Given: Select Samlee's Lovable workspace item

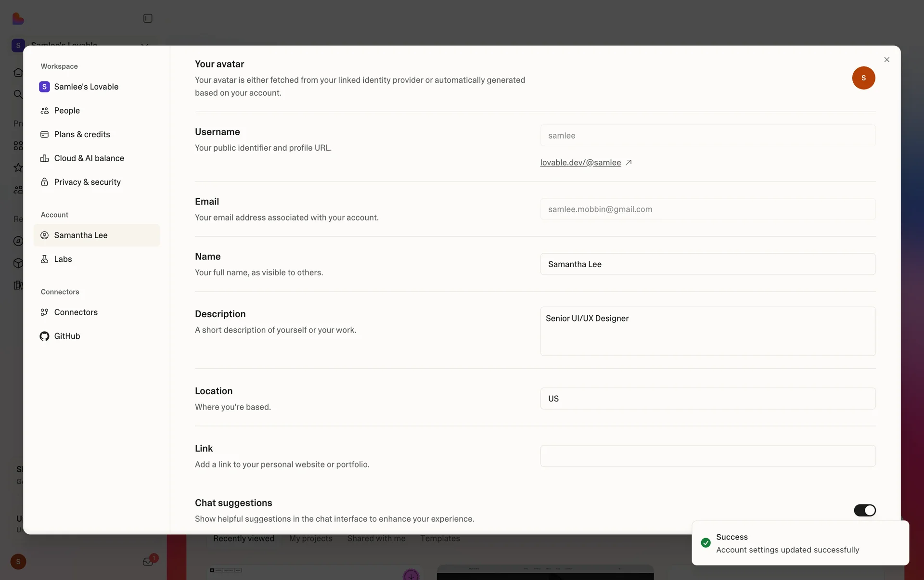Looking at the screenshot, I should (86, 87).
